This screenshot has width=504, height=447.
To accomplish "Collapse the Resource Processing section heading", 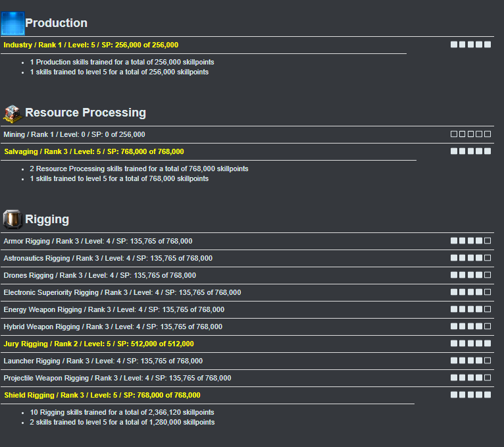I will click(x=86, y=113).
